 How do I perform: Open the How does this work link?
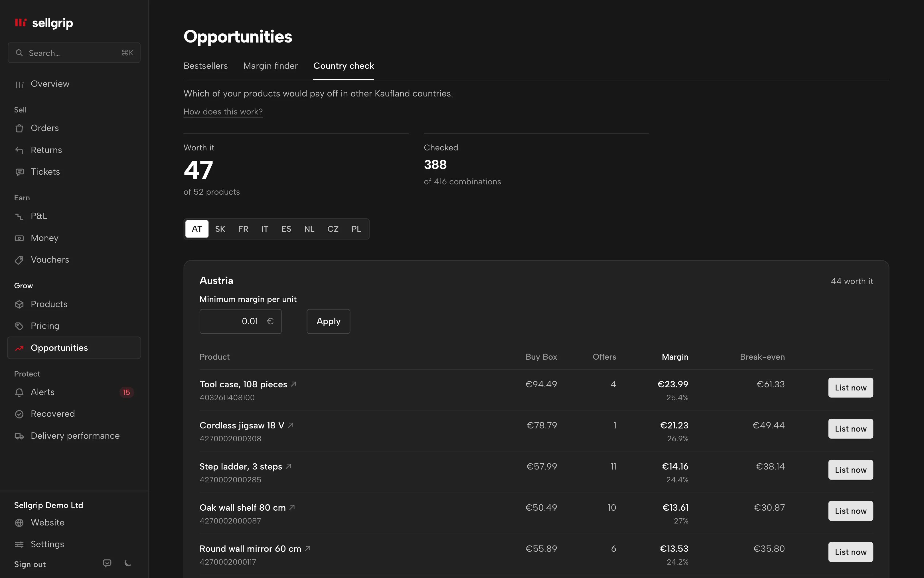coord(223,112)
